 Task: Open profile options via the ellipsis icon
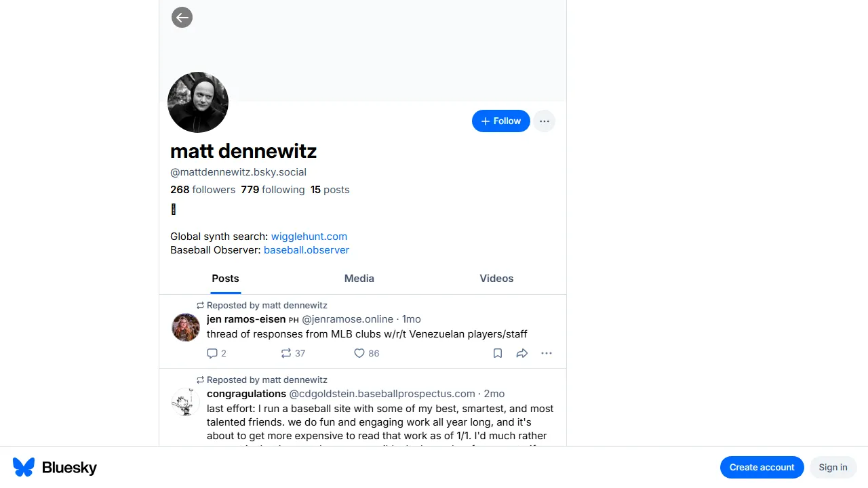(x=544, y=121)
